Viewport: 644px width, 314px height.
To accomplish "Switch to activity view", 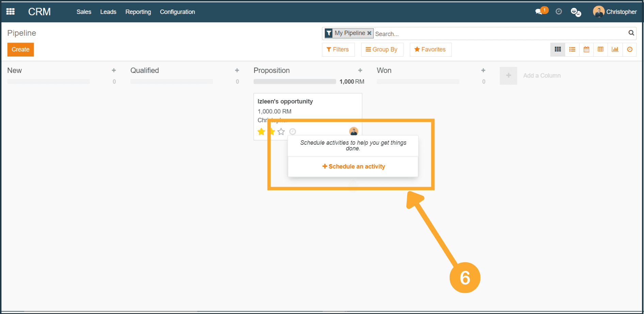I will click(630, 50).
